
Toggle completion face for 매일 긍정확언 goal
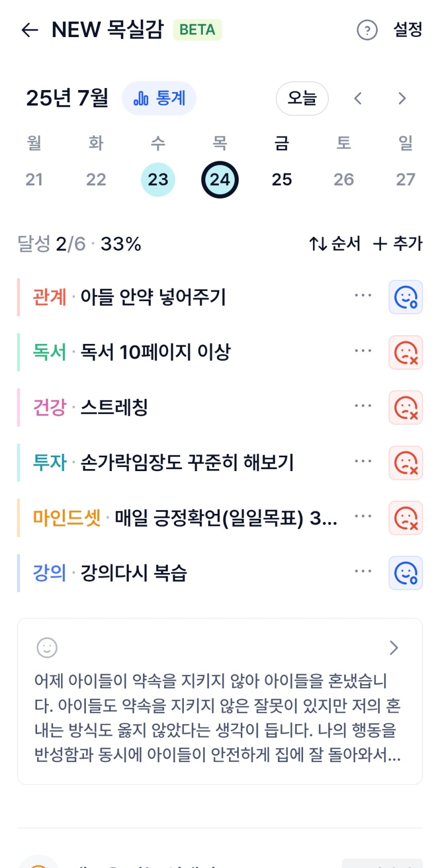click(x=406, y=518)
